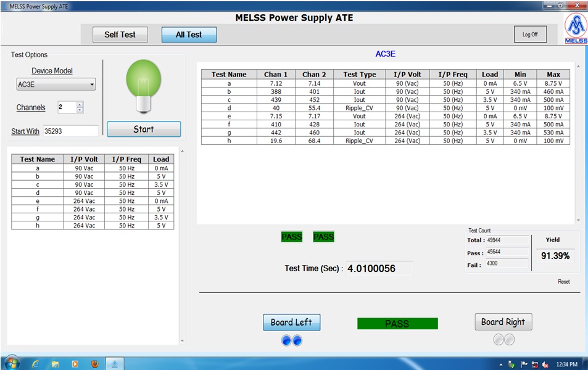Open the Device Model dropdown showing AC3E
Image resolution: width=588 pixels, height=370 pixels.
[56, 84]
